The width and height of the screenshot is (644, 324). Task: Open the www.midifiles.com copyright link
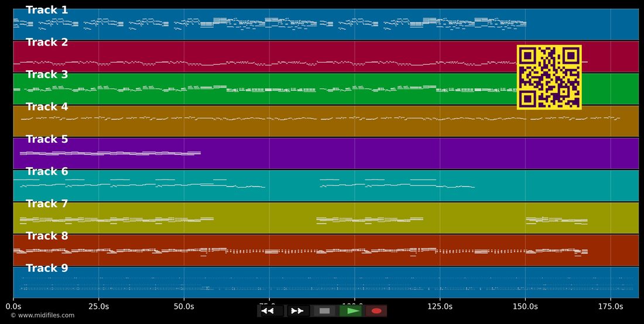43,315
